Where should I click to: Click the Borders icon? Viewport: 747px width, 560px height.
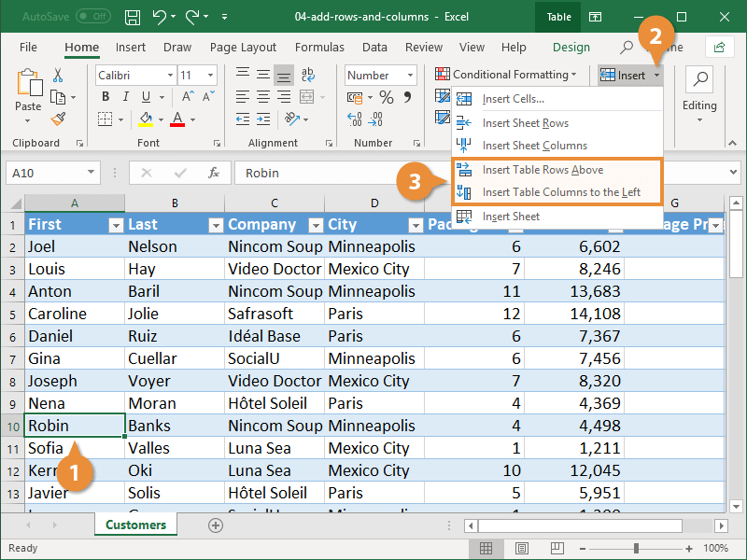pos(106,119)
